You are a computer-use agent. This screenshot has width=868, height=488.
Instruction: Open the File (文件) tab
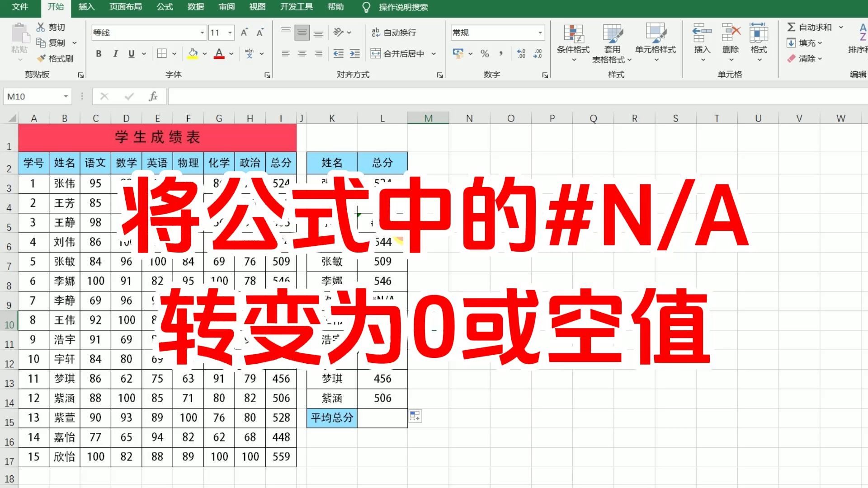[20, 7]
